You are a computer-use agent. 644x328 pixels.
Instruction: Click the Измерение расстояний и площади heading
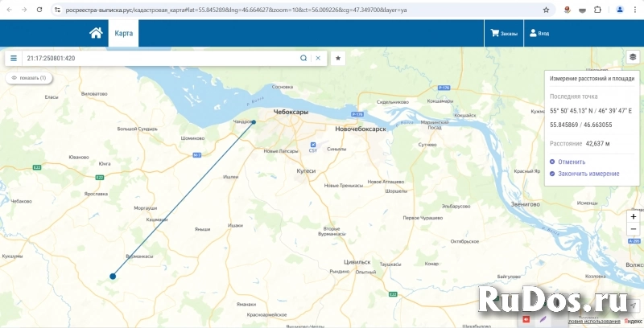pos(592,78)
